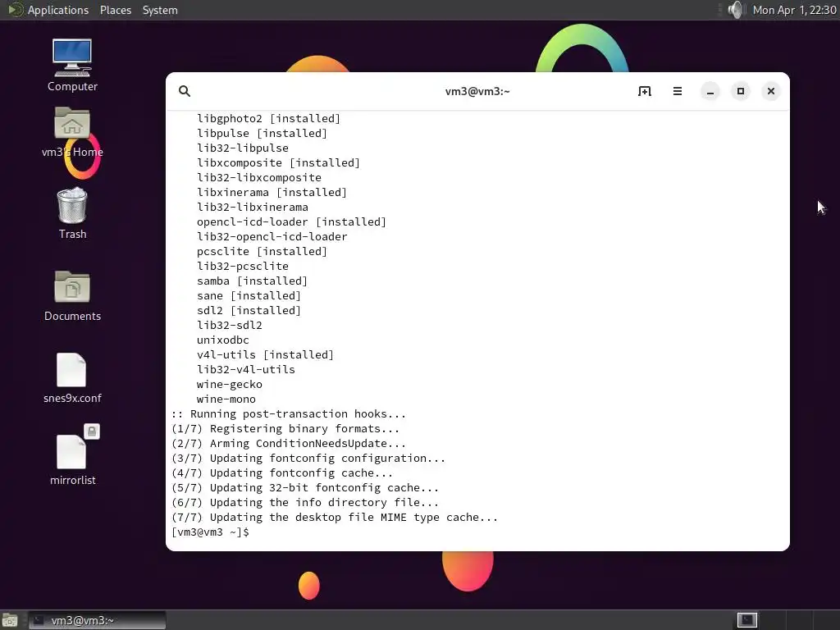Click the line 'samba [installed]'
Screen dimensions: 840x630
coord(253,281)
